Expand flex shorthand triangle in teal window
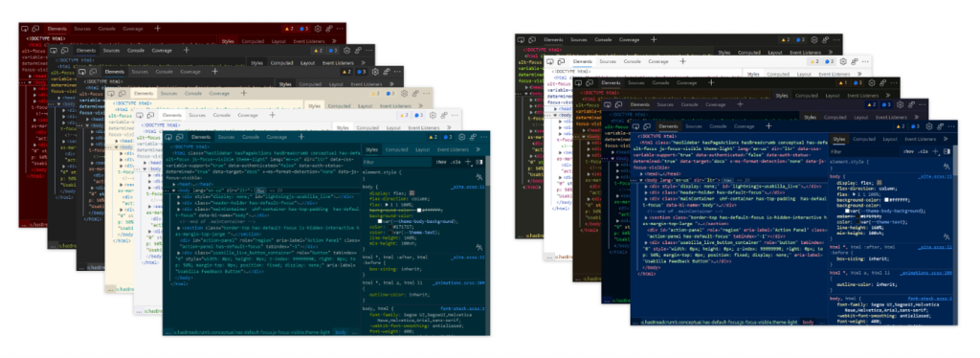Viewport: 980px width, 358px height. point(387,204)
